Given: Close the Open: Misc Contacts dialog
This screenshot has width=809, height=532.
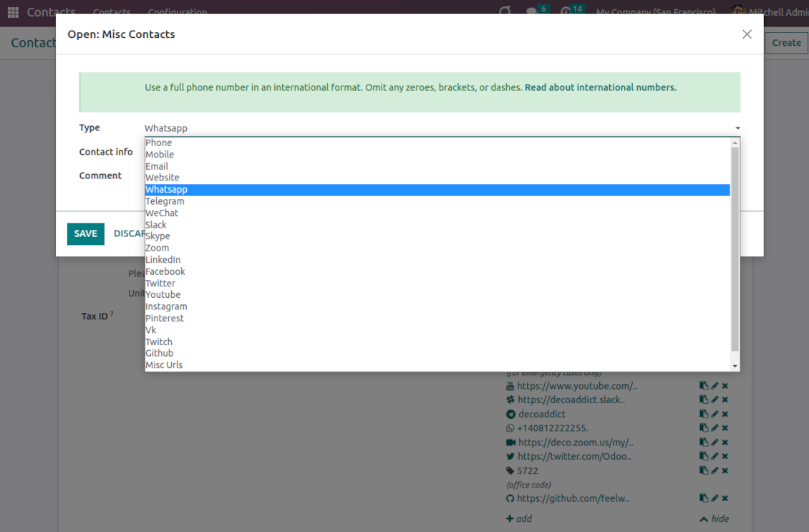Looking at the screenshot, I should tap(747, 34).
